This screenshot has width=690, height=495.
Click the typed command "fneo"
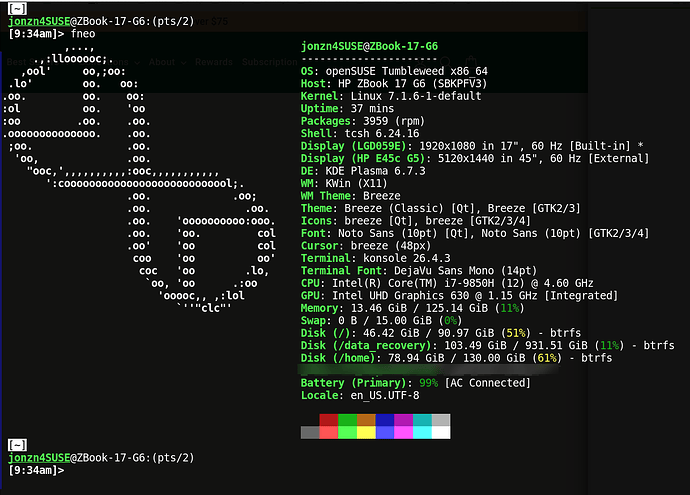(83, 34)
